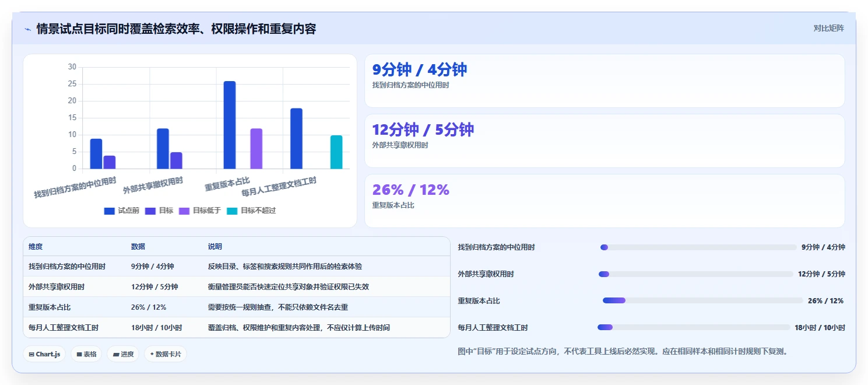Click x-axis label 每月人工整理文档工时 under the chart
The width and height of the screenshot is (868, 385).
pyautogui.click(x=279, y=187)
